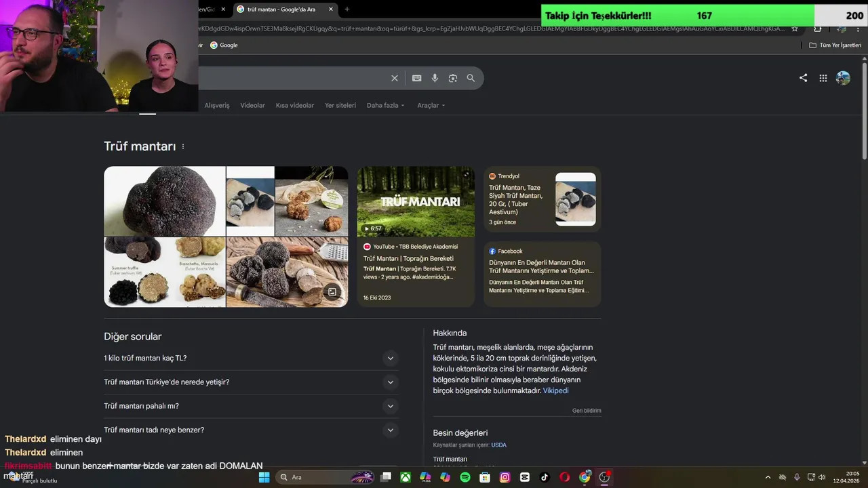Image resolution: width=868 pixels, height=488 pixels.
Task: Open the Trendyol product truffle thumbnail
Action: 576,199
